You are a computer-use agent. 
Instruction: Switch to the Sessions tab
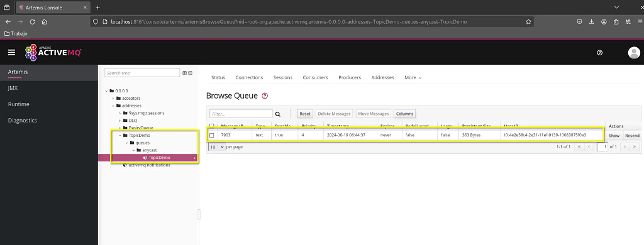point(283,78)
